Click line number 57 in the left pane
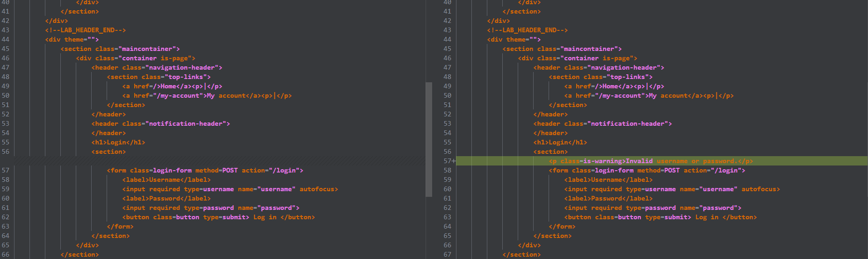This screenshot has width=868, height=259. [6, 171]
